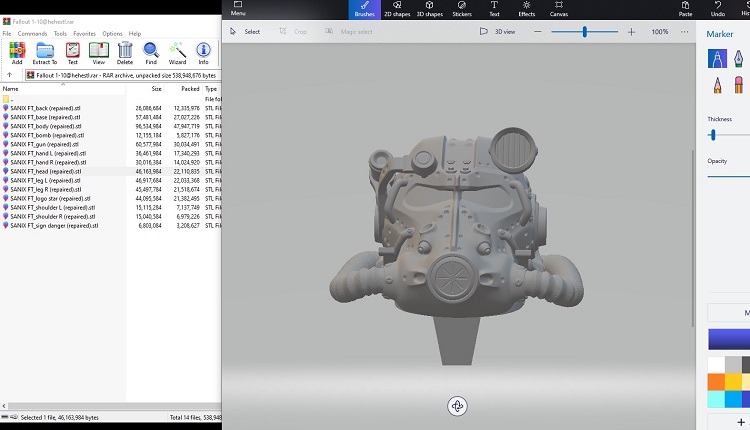
Task: Open the Stickers tool in Paint 3D
Action: 462,9
